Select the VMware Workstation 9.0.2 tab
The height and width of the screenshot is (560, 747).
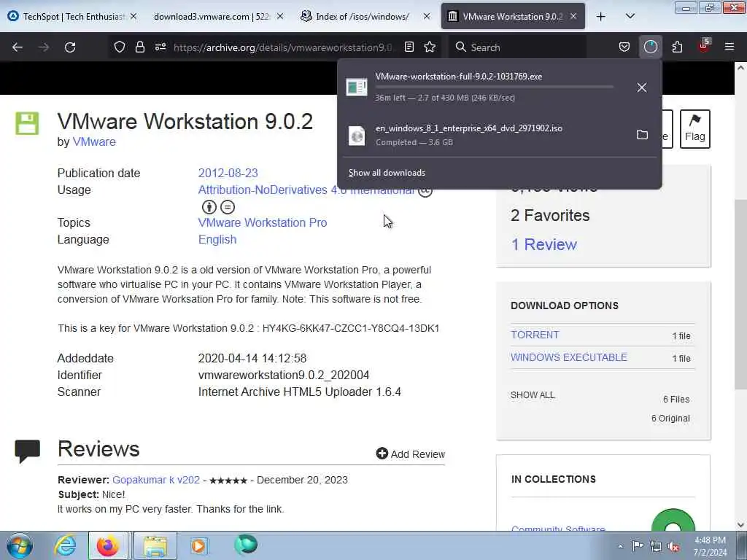point(513,16)
